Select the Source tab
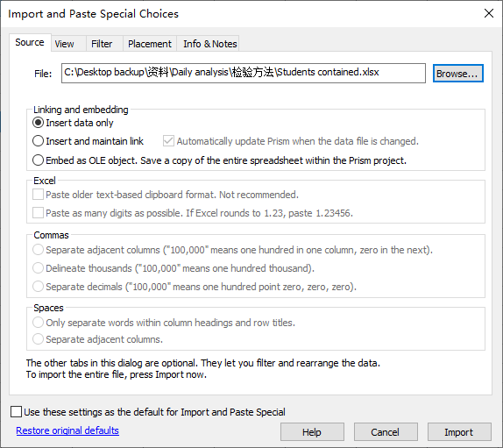Screen dimensions: 503x448 tap(30, 42)
